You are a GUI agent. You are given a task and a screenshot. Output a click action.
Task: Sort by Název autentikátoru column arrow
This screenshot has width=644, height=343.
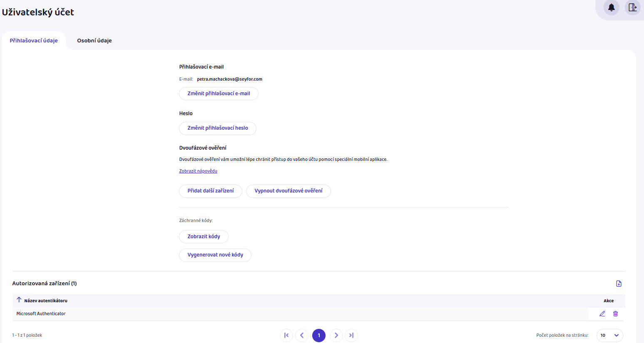coord(19,300)
